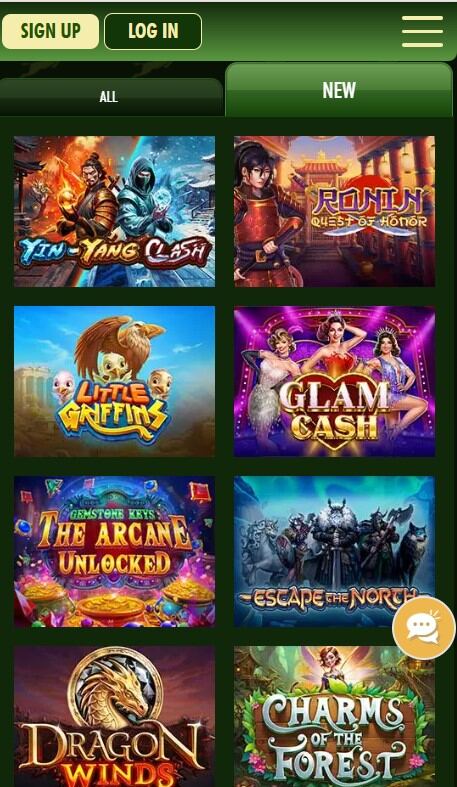Image resolution: width=457 pixels, height=787 pixels.
Task: Open the hamburger menu
Action: point(422,31)
